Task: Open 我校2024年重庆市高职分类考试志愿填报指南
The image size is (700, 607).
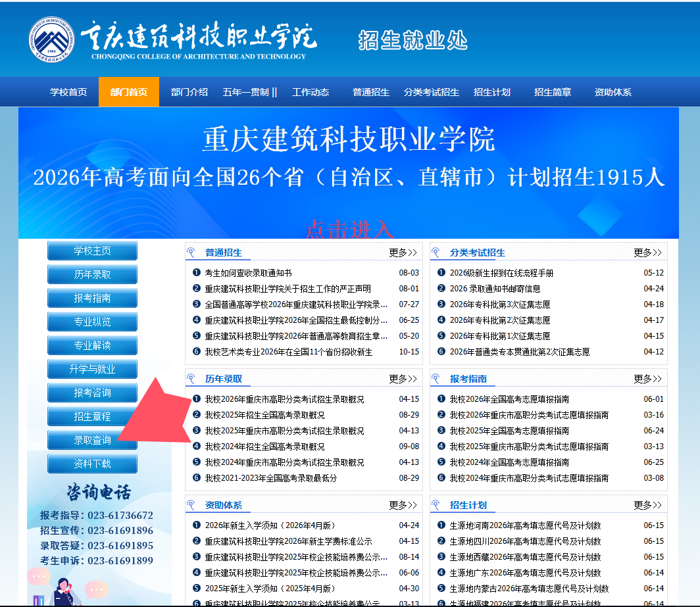Action: pyautogui.click(x=529, y=478)
